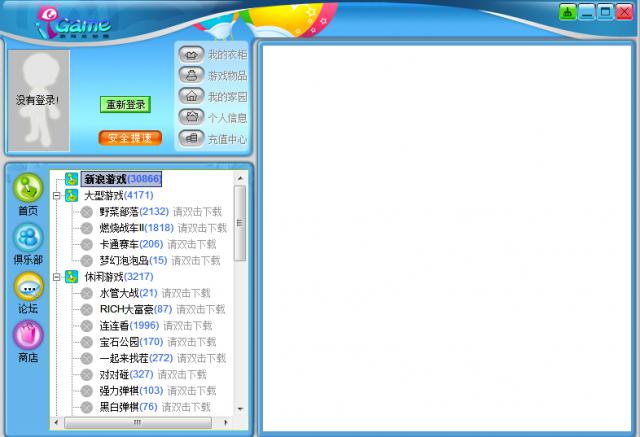Click game list vertical scrollbar up arrow
This screenshot has height=437, width=640.
[x=240, y=178]
